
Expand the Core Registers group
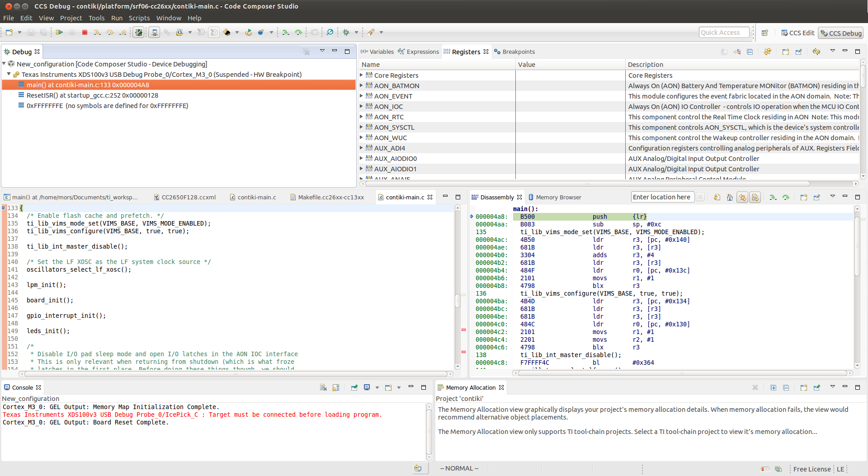pos(362,75)
